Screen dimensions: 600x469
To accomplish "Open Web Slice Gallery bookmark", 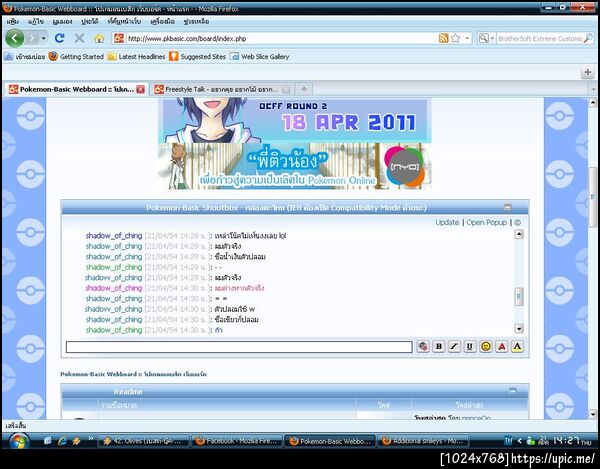I will [x=259, y=57].
